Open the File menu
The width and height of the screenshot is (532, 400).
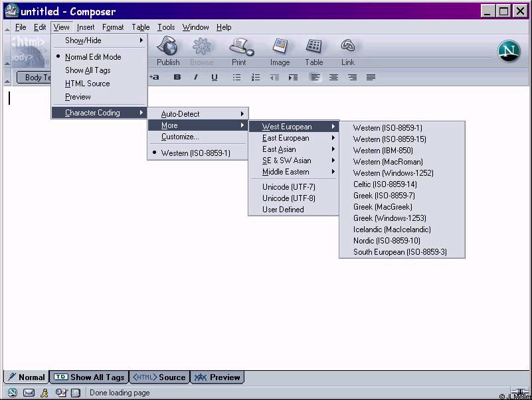pyautogui.click(x=21, y=27)
